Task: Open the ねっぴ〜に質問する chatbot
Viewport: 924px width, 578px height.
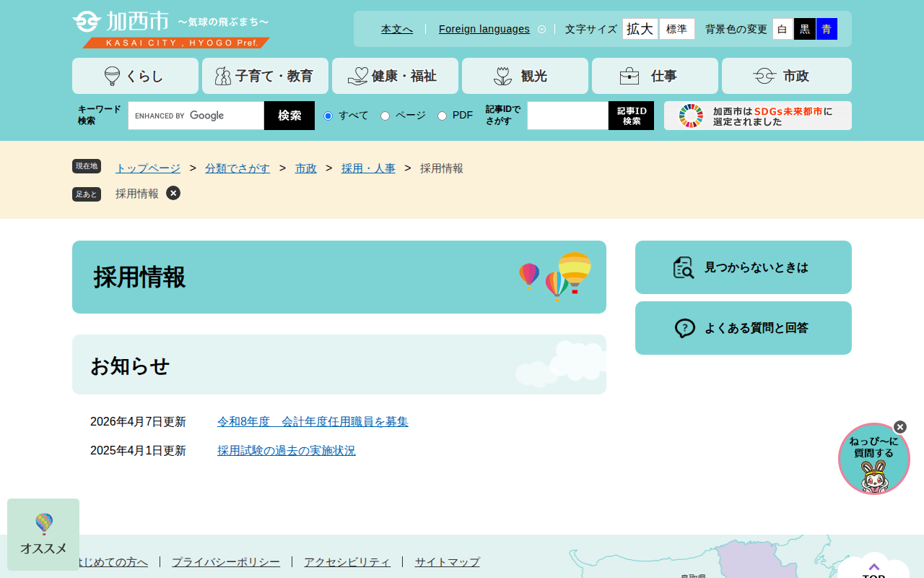Action: point(874,459)
